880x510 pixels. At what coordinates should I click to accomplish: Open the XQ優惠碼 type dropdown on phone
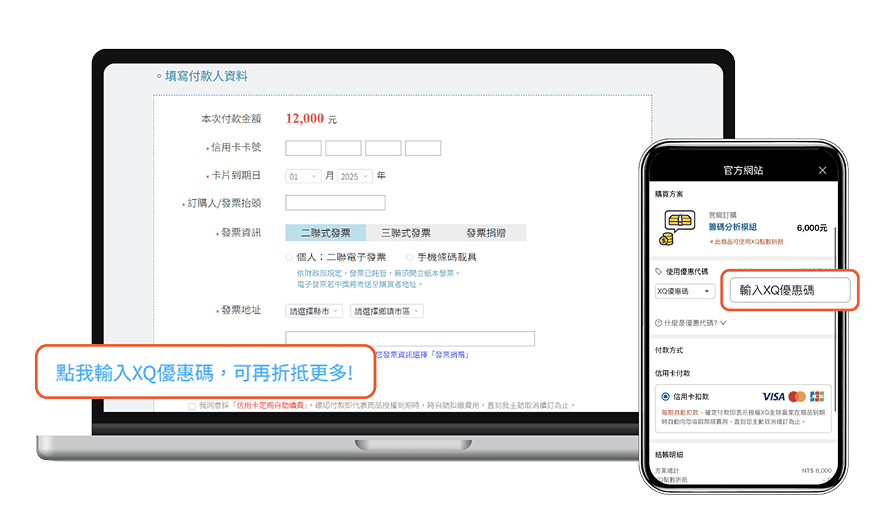[685, 291]
